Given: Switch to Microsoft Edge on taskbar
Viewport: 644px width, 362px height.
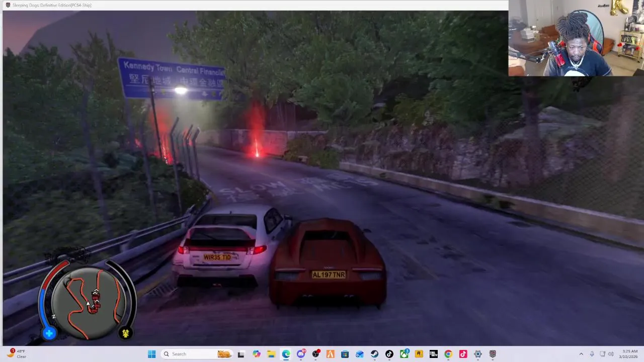Looking at the screenshot, I should point(286,354).
